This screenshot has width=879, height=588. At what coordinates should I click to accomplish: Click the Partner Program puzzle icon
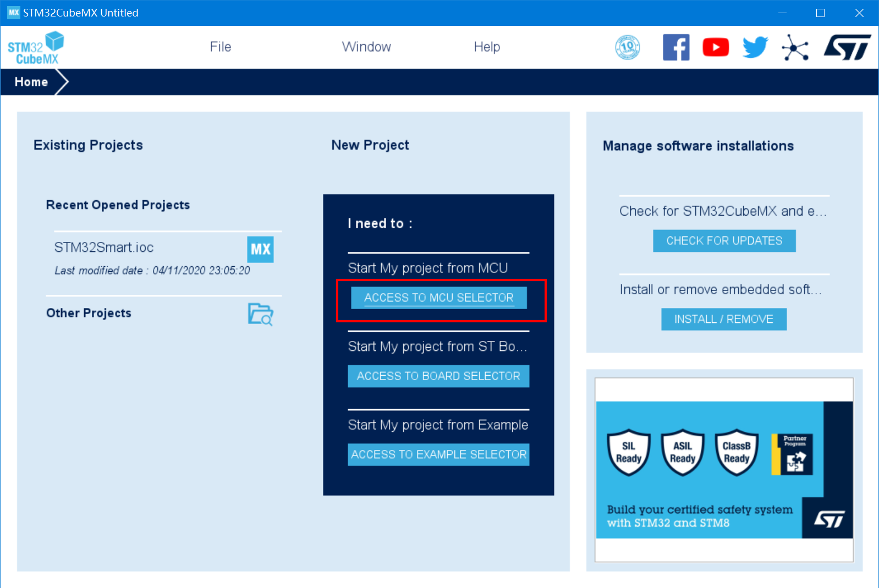(x=792, y=454)
